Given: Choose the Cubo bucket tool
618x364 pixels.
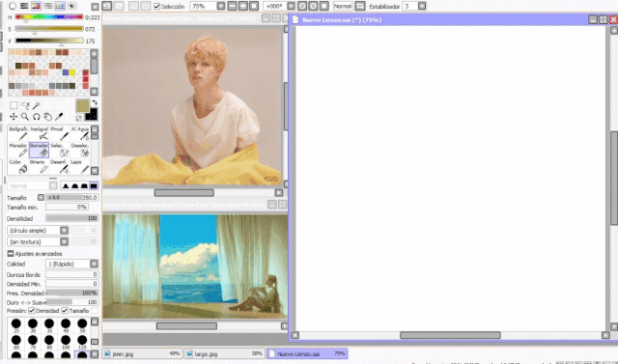Looking at the screenshot, I should (x=17, y=167).
